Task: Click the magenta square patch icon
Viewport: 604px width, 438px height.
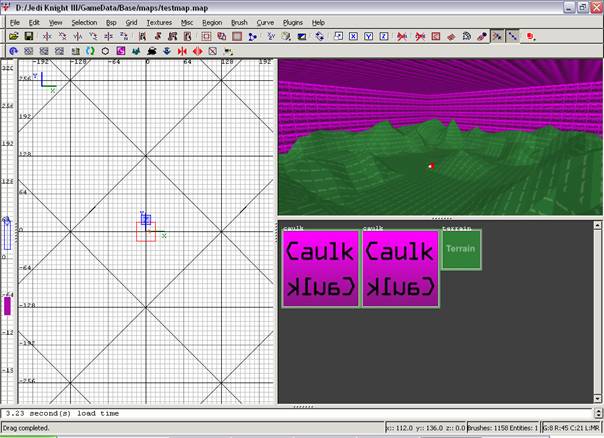Action: (121, 51)
